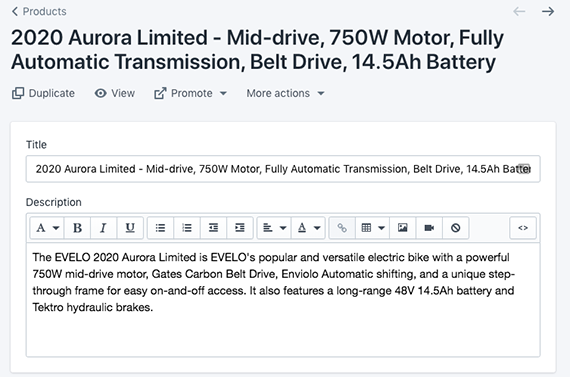Open the More actions menu
Viewport: 570px width, 377px height.
[x=285, y=93]
